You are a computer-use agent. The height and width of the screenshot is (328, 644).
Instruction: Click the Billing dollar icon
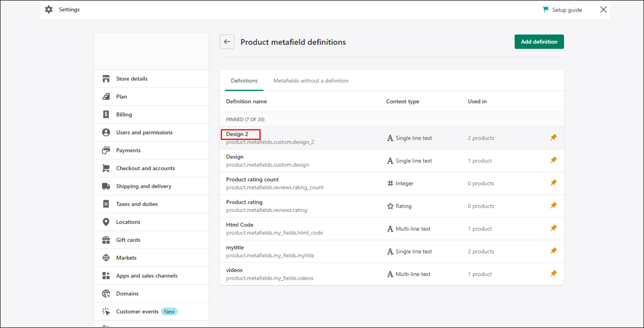106,115
